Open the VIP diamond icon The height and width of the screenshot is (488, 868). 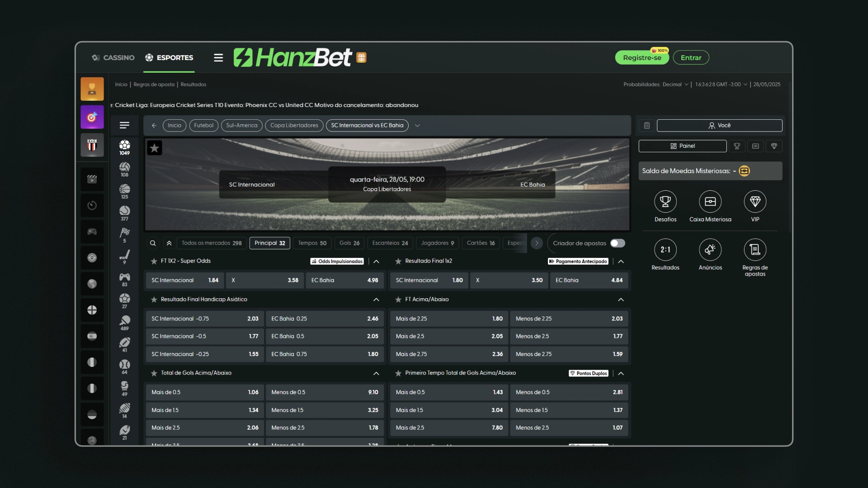click(755, 202)
